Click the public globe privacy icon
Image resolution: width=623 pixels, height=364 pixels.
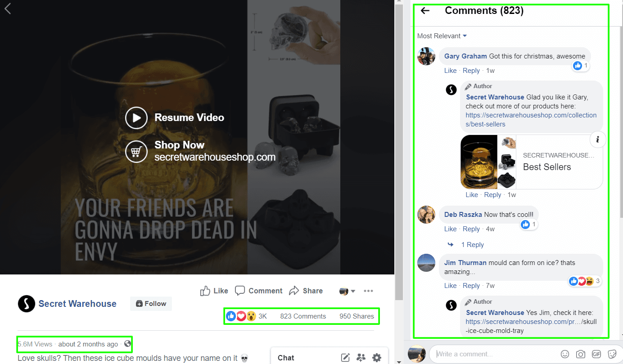tap(128, 344)
